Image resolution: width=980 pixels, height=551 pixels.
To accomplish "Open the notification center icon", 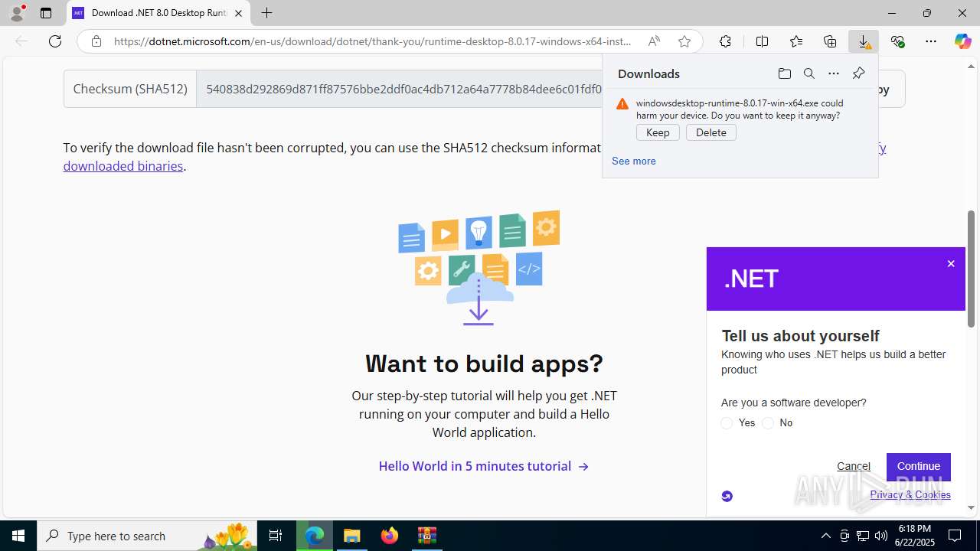I will [955, 536].
